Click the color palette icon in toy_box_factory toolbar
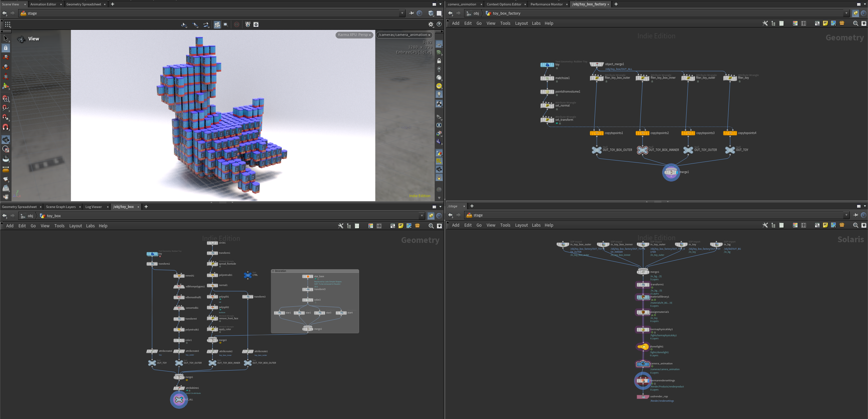 tap(795, 23)
